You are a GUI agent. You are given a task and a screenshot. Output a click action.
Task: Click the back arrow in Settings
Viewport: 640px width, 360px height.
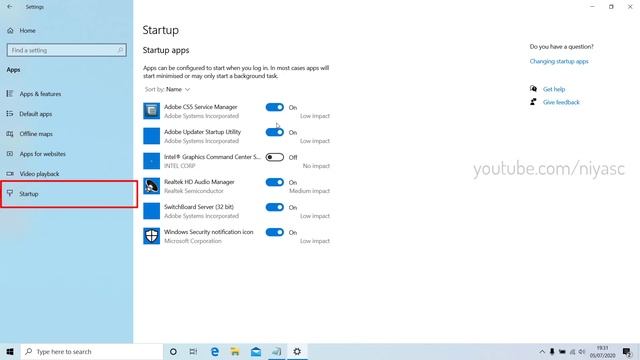[9, 7]
